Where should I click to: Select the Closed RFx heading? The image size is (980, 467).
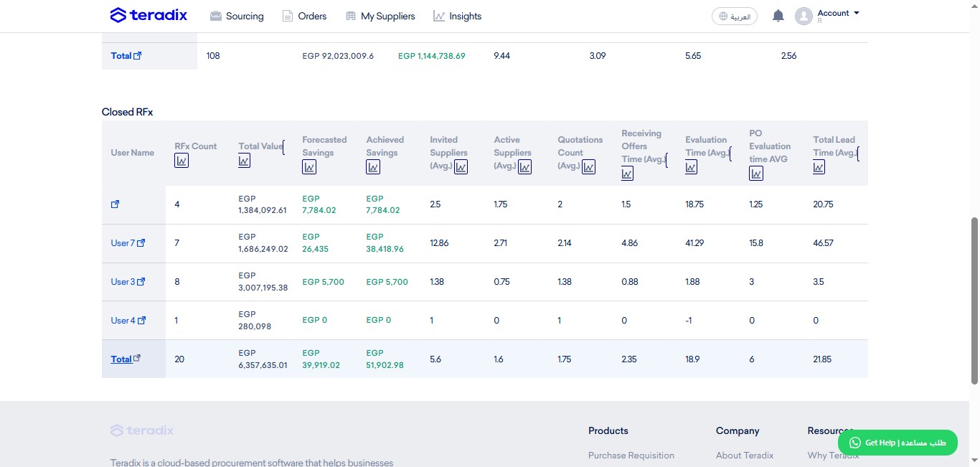pos(127,112)
